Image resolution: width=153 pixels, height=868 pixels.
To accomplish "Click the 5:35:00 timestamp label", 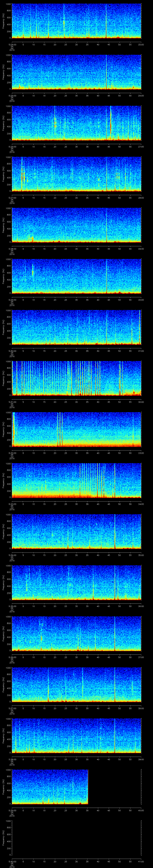I will [x=12, y=606].
